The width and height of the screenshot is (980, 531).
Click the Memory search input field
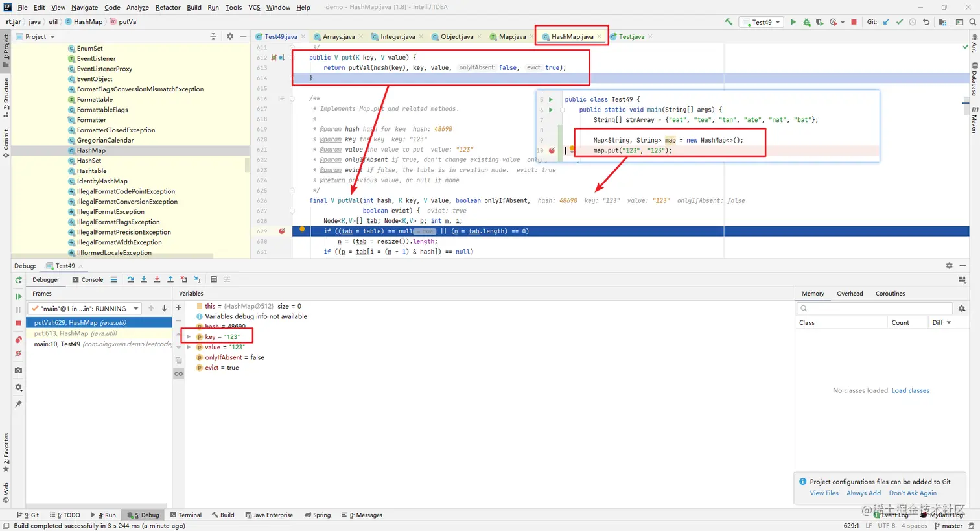tap(875, 309)
